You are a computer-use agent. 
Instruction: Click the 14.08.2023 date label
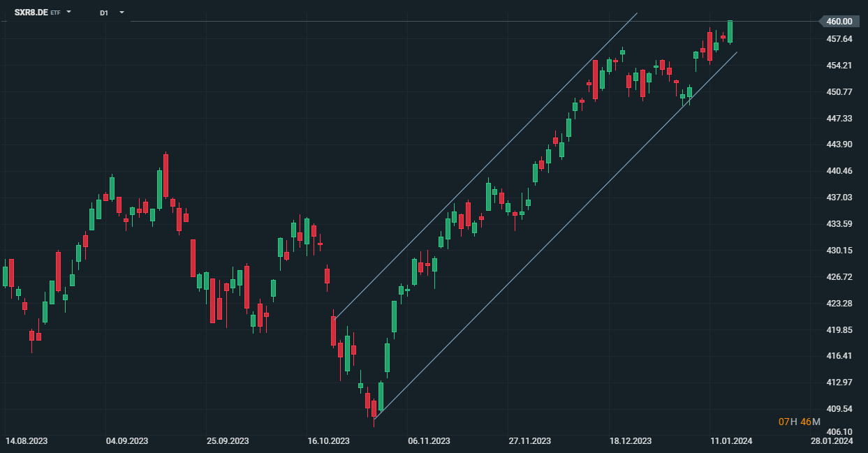(27, 441)
